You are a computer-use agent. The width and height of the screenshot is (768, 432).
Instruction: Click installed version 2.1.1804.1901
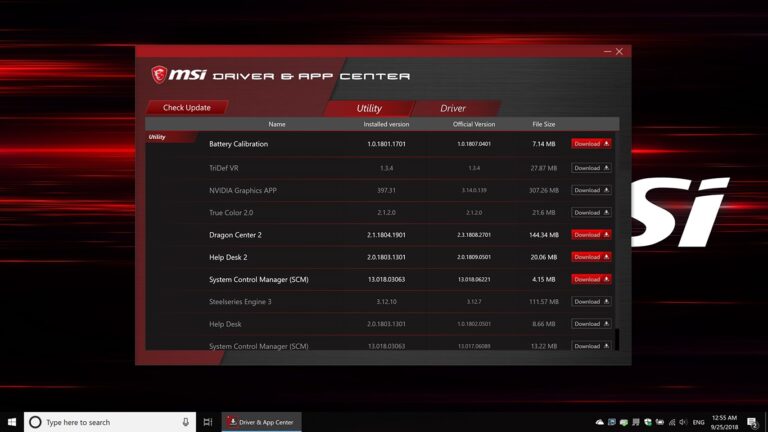click(386, 235)
